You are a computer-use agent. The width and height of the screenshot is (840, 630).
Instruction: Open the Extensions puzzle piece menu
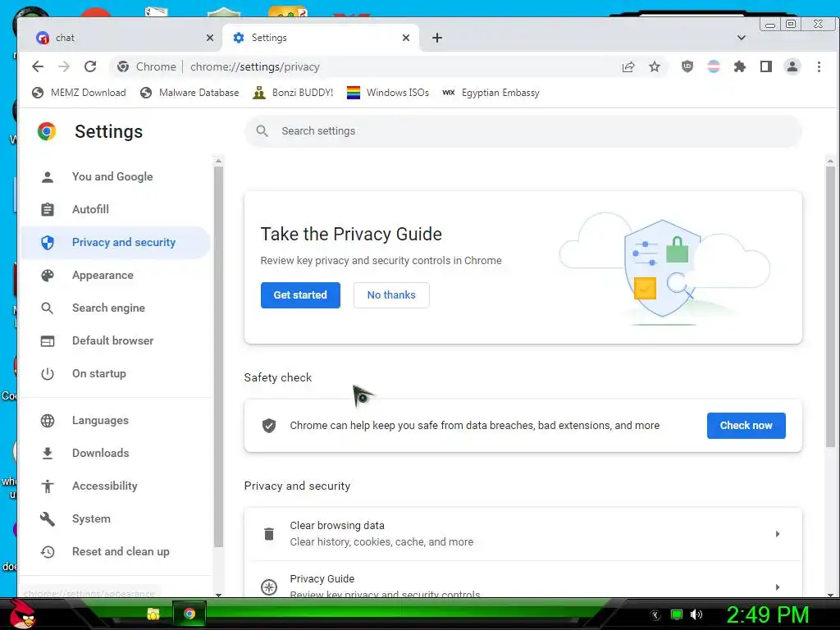pyautogui.click(x=740, y=66)
